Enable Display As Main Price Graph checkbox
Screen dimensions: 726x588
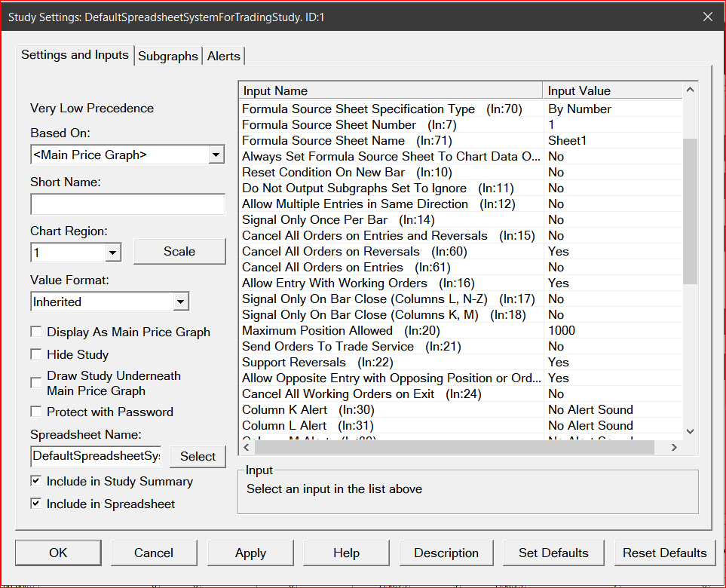[36, 332]
